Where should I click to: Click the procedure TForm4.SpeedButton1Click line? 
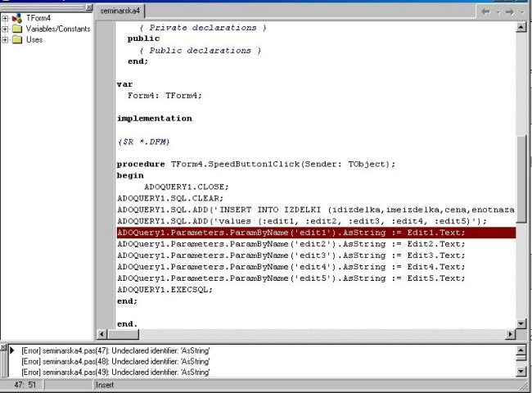point(256,165)
